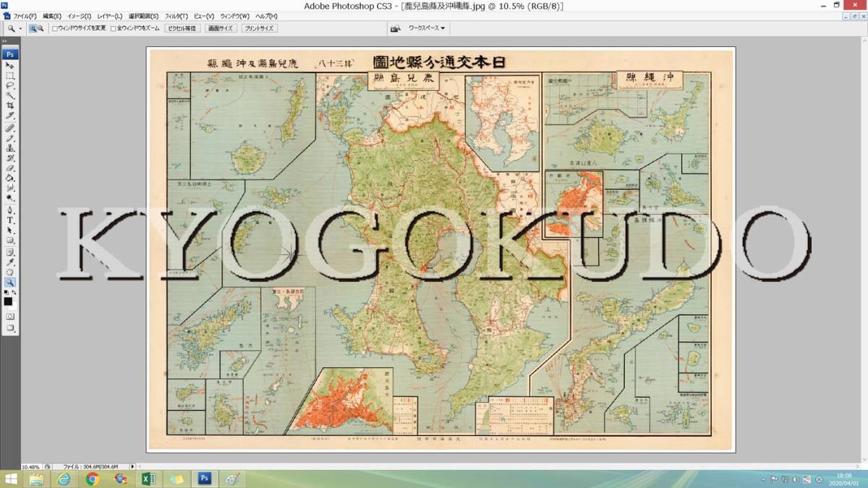The image size is (868, 488).
Task: Click the ピクセル等倍 button
Action: pyautogui.click(x=181, y=29)
